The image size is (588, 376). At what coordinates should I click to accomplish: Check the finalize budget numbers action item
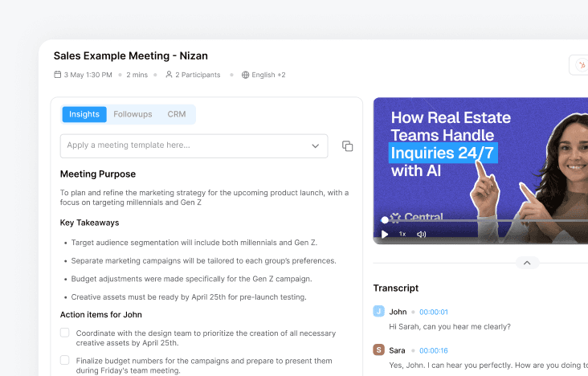64,360
